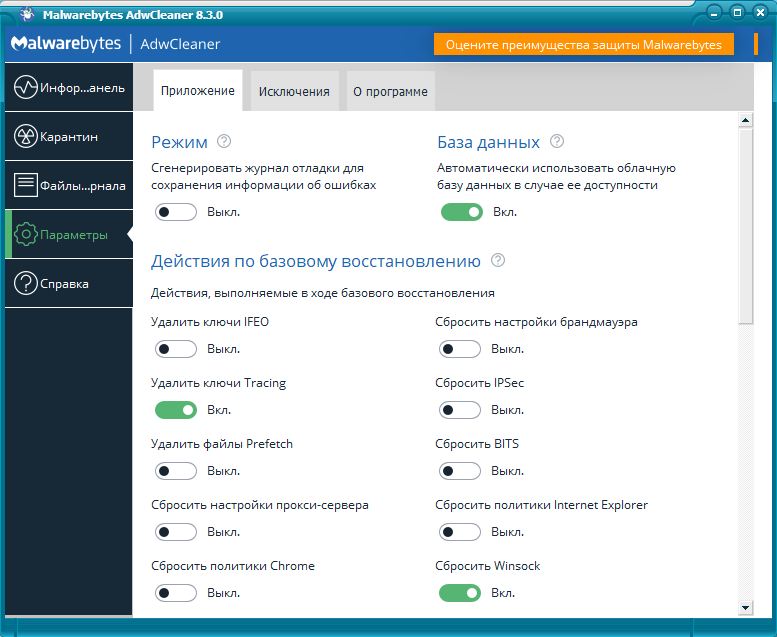This screenshot has height=637, width=777.
Task: Click the dashboard pulse icon in sidebar
Action: pyautogui.click(x=26, y=87)
